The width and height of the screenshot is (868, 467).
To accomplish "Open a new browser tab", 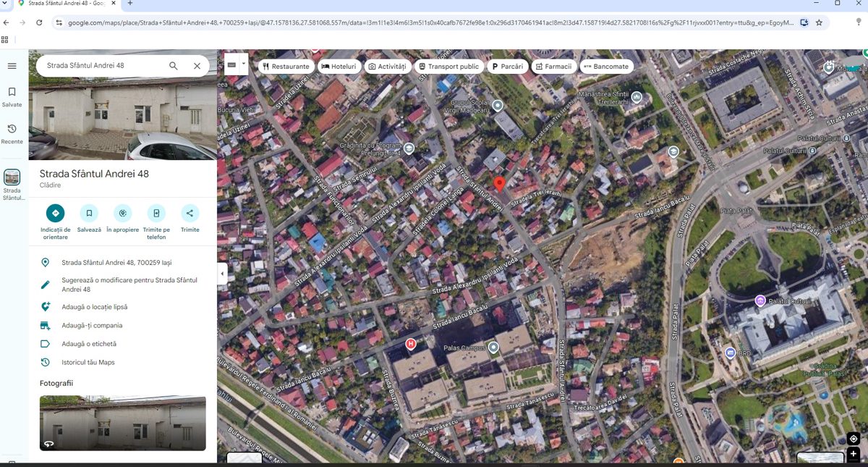I will point(130,4).
